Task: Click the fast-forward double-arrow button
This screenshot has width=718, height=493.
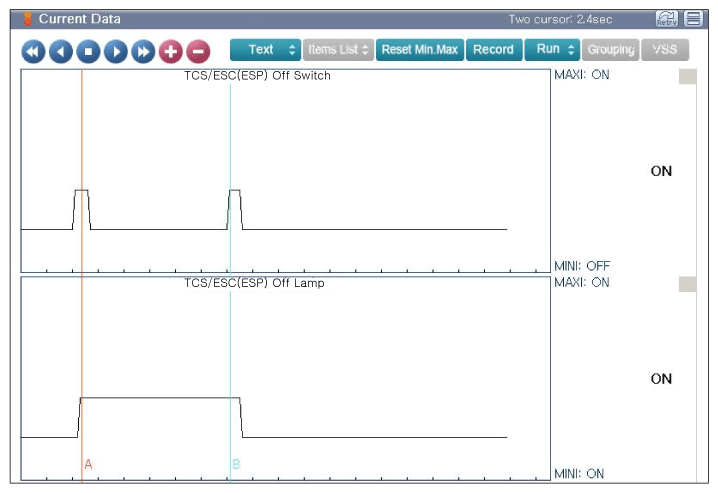Action: pyautogui.click(x=143, y=51)
